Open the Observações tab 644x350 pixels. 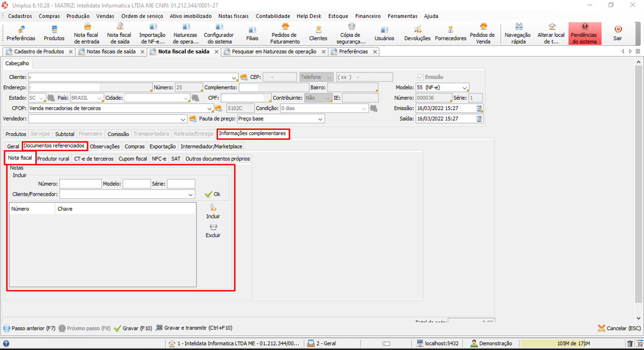105,147
